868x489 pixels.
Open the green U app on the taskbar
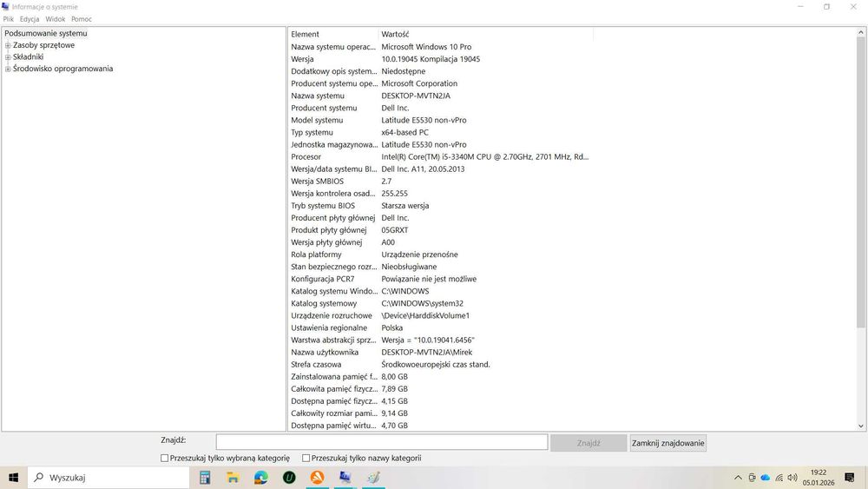pos(289,478)
